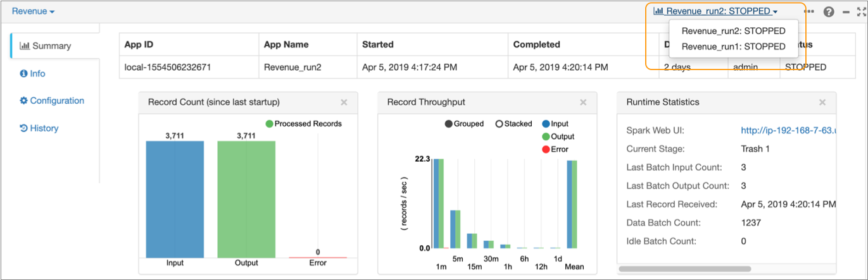Close the Runtime Statistics panel
Screen dimensions: 868x280
point(822,102)
